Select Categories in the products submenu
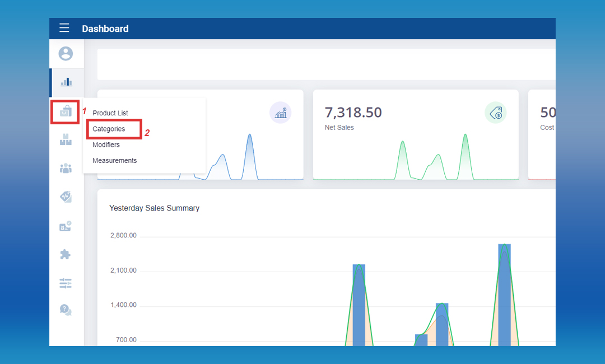This screenshot has width=605, height=364. click(109, 129)
